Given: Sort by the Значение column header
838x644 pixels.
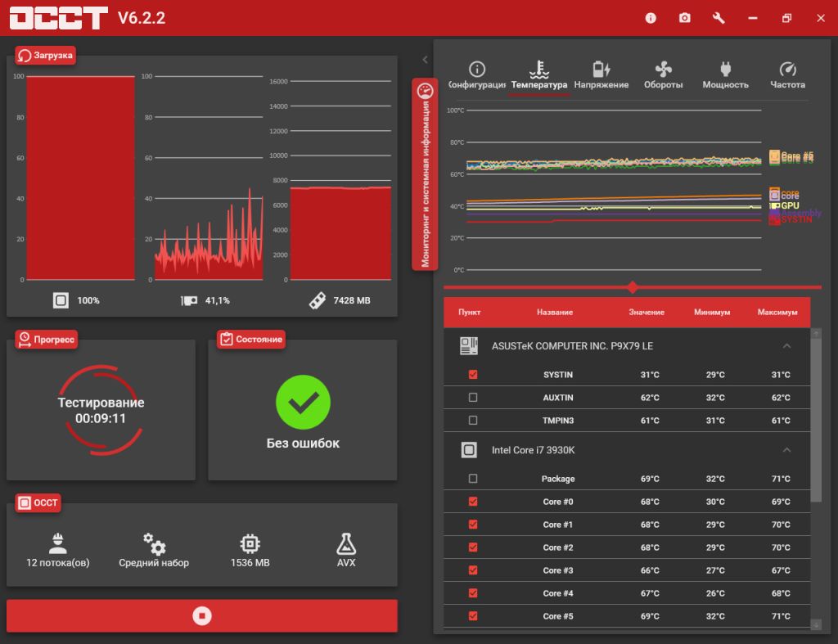Looking at the screenshot, I should 647,312.
